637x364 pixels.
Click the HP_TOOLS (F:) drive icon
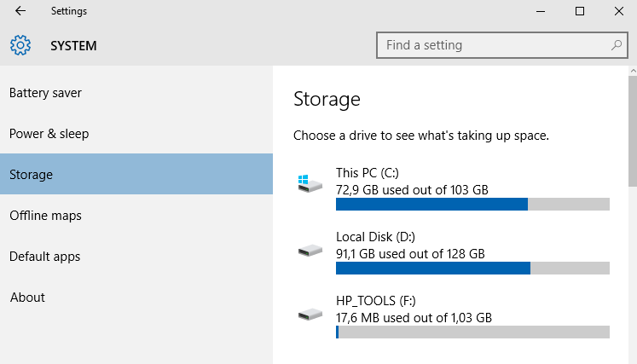click(310, 315)
